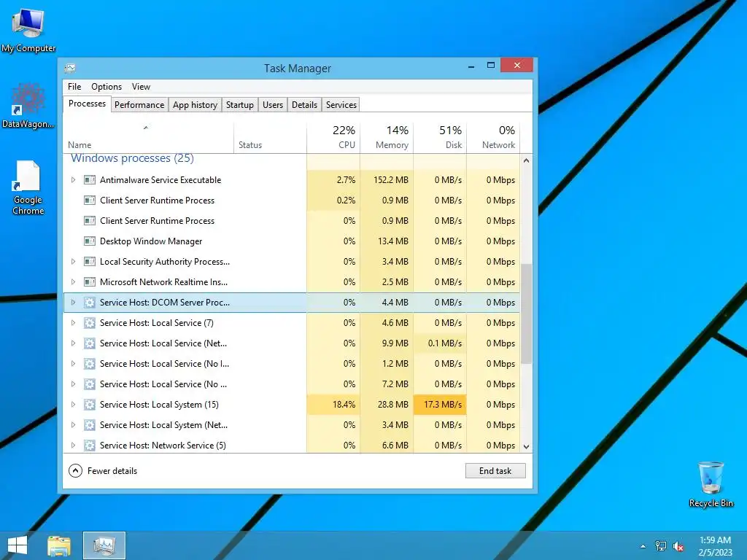
Task: Select the Processes tab
Action: pyautogui.click(x=88, y=104)
